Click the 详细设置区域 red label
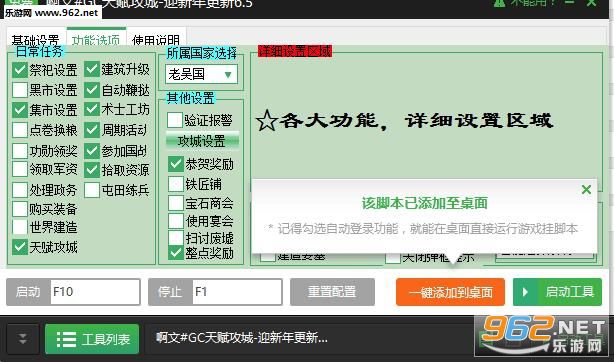Screen dimensions: 614x362 coord(295,51)
